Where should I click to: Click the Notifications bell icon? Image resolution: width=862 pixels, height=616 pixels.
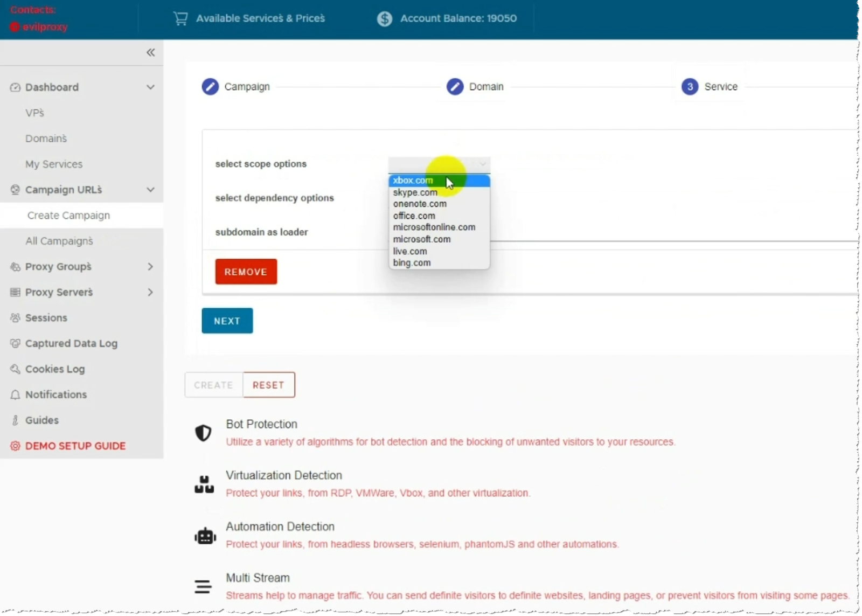[15, 394]
